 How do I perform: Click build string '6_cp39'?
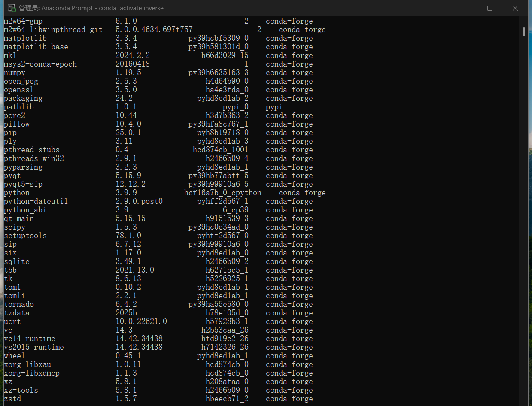[x=236, y=210]
